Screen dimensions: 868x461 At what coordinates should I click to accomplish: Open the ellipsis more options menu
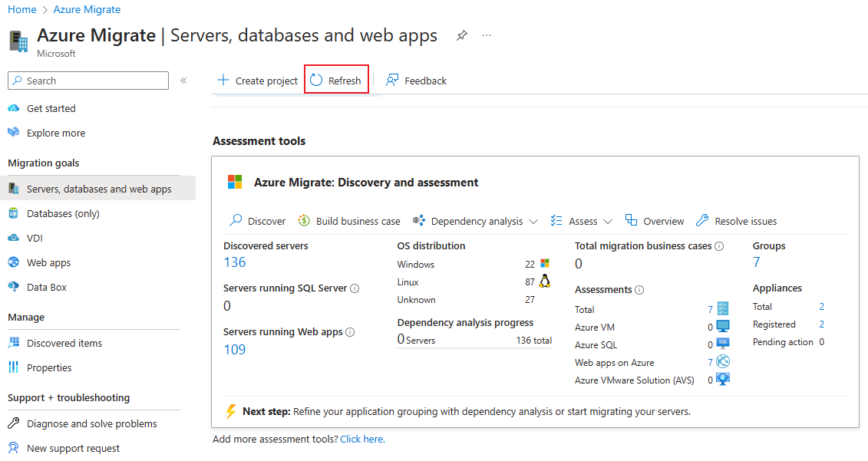[x=487, y=35]
